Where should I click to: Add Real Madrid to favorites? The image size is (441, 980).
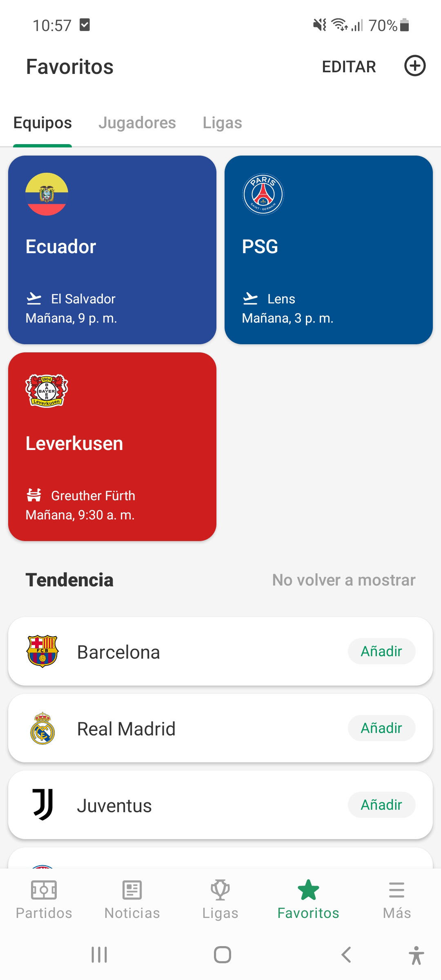(x=381, y=728)
